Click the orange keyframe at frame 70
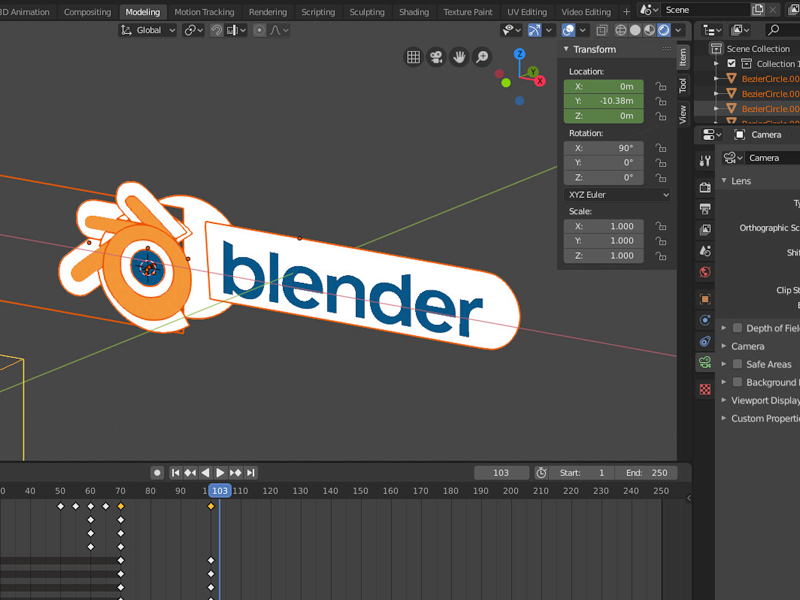 tap(120, 506)
